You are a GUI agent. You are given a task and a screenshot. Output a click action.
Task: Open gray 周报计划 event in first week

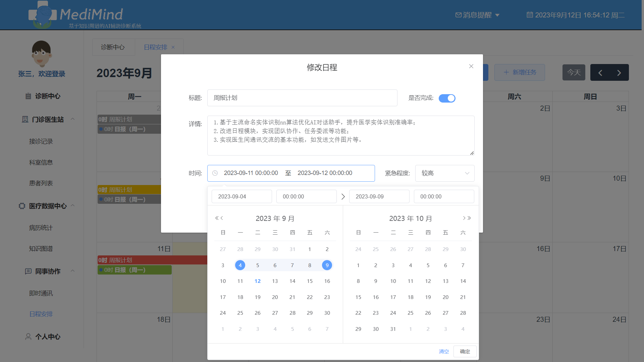pyautogui.click(x=129, y=119)
